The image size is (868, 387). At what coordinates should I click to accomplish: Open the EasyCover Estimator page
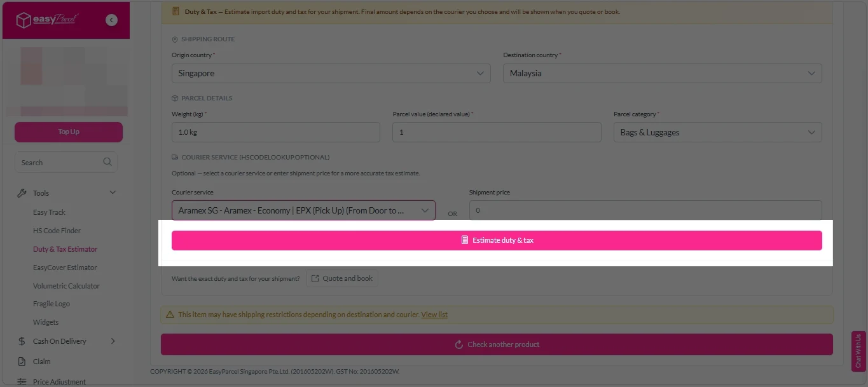point(65,268)
